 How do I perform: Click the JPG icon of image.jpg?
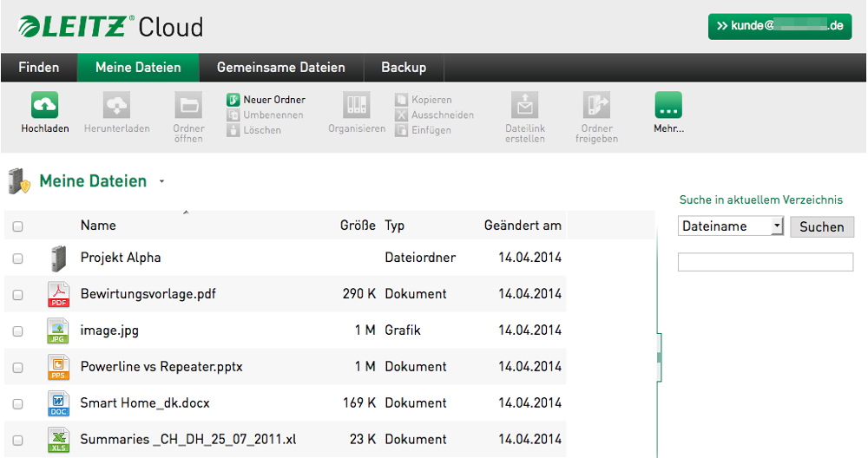point(58,330)
